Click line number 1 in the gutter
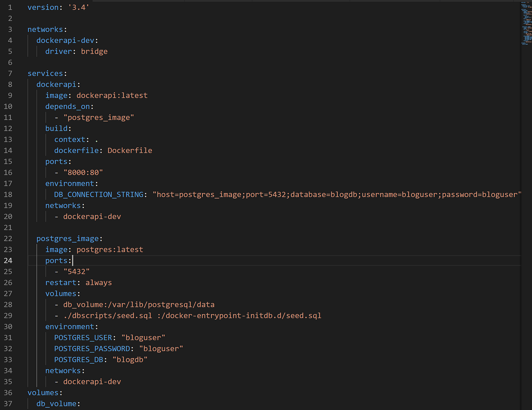The width and height of the screenshot is (532, 410). click(x=10, y=7)
